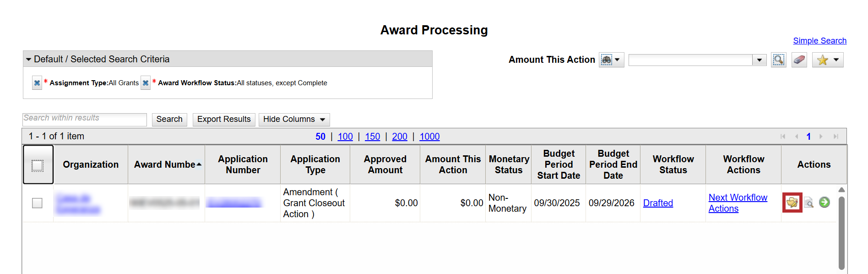Click the results vertical scrollbar
Screen dimensions: 868x274
[x=841, y=233]
